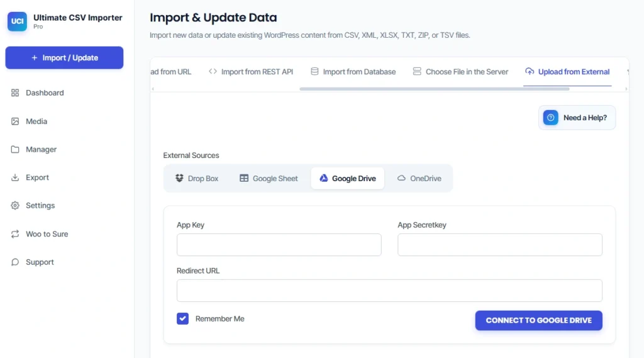Open Dashboard via its grid icon
644x358 pixels.
(x=15, y=93)
